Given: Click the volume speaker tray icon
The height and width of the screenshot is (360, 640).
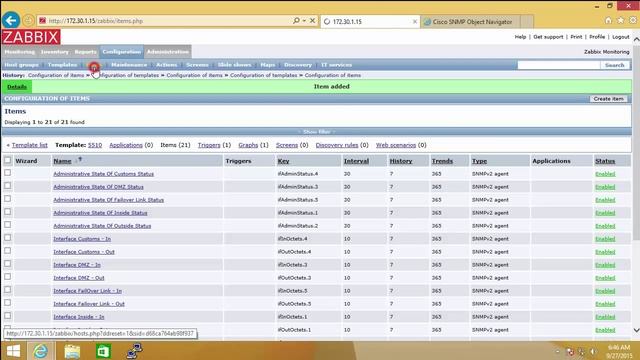Looking at the screenshot, I should [x=593, y=351].
